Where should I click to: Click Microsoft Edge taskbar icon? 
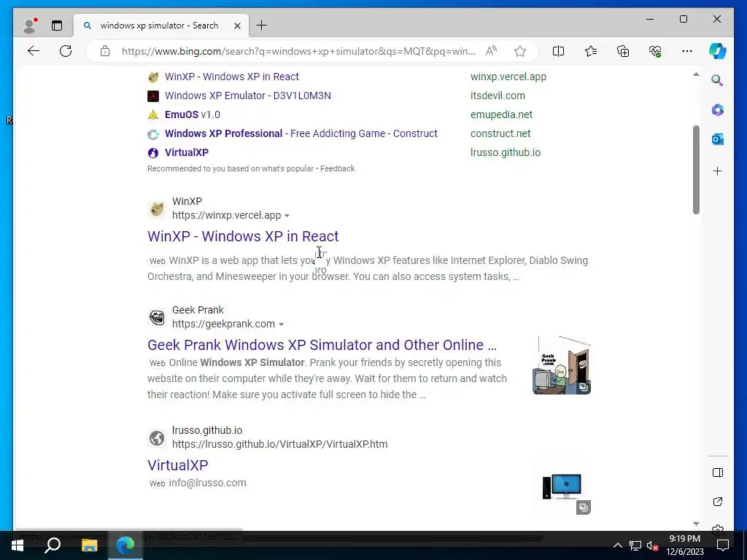125,545
